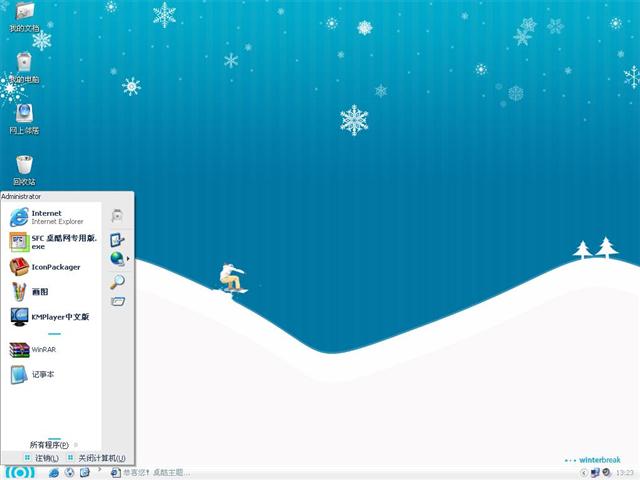The height and width of the screenshot is (480, 640).
Task: Open SFC 桌酷网专用版.exe in start menu
Action: point(51,242)
